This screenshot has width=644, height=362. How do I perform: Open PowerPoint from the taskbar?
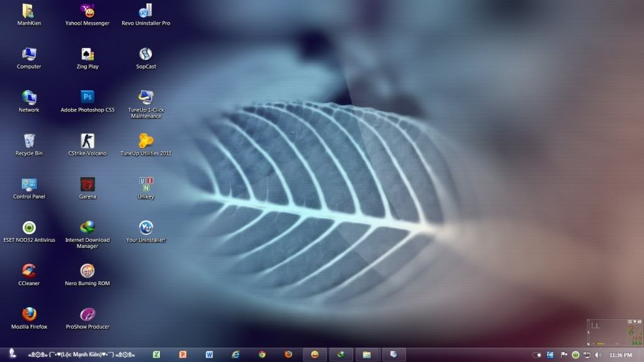183,354
